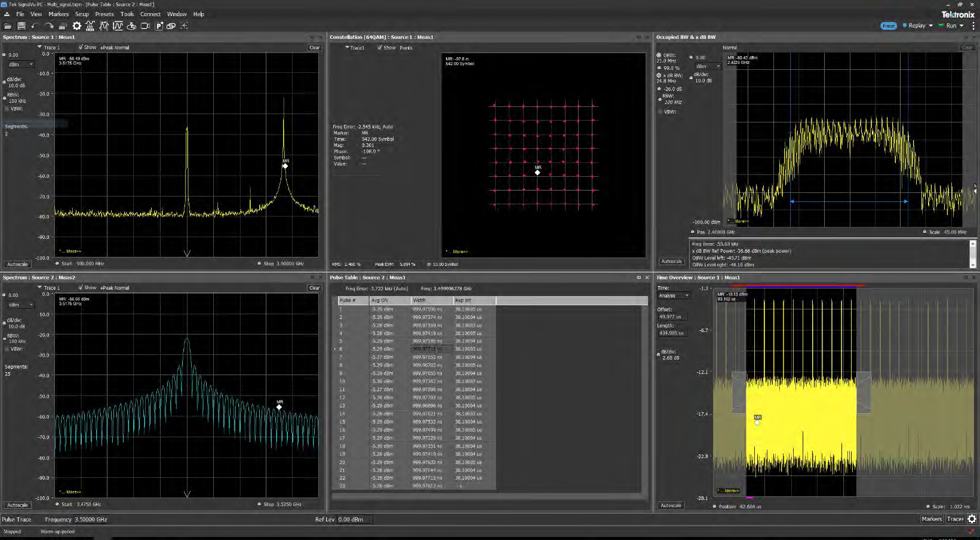
Task: Click the Rep Int column header in Pulse Table
Action: pos(474,300)
